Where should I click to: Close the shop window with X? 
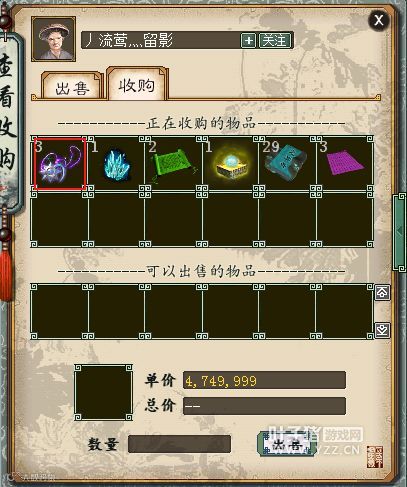pyautogui.click(x=379, y=21)
